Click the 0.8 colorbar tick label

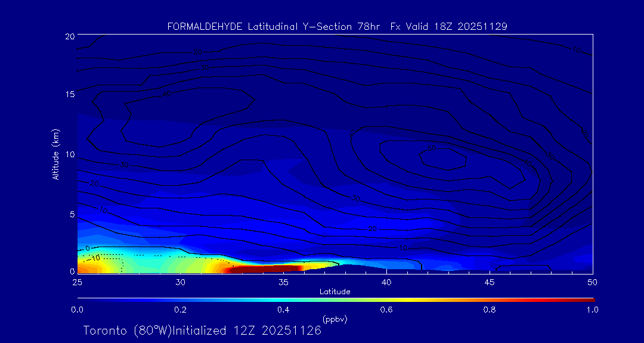point(490,310)
